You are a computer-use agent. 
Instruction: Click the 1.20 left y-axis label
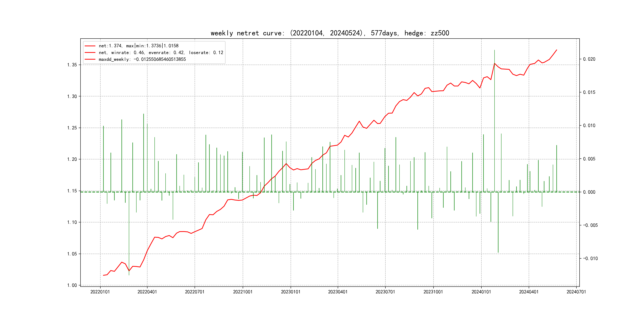72,159
